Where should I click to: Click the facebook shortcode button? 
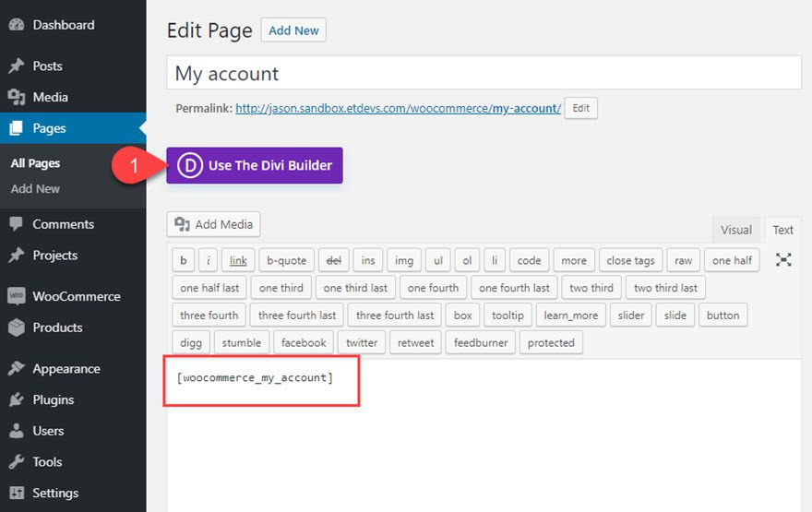point(304,342)
